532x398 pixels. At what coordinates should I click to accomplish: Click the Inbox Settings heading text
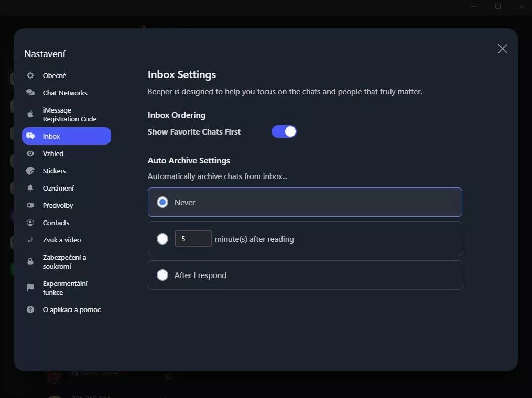(x=182, y=74)
